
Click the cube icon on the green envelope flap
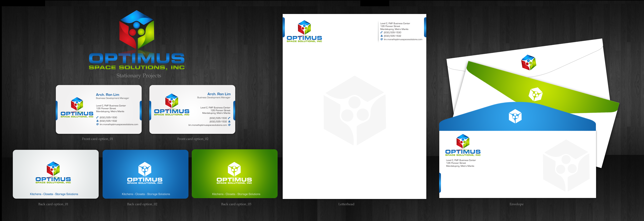point(535,94)
